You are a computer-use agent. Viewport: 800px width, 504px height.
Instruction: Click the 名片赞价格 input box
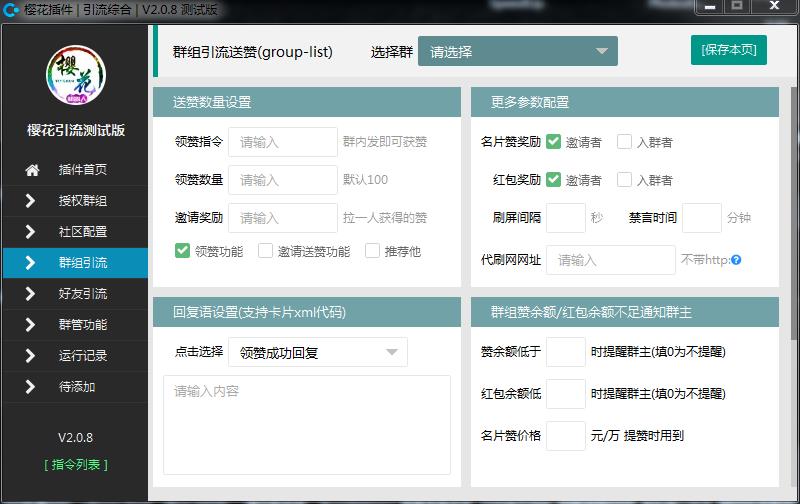coord(566,436)
